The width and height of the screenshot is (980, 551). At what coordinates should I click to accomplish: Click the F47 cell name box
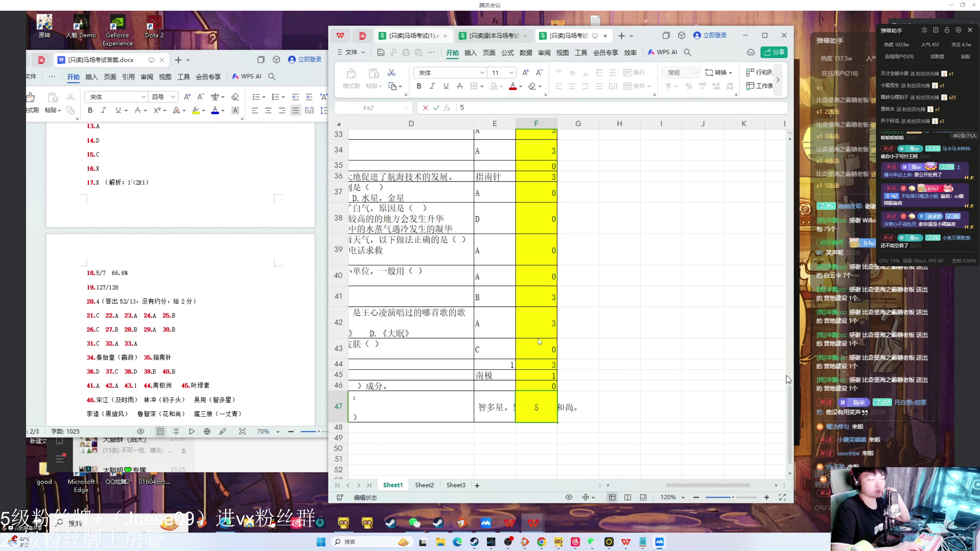click(x=368, y=108)
